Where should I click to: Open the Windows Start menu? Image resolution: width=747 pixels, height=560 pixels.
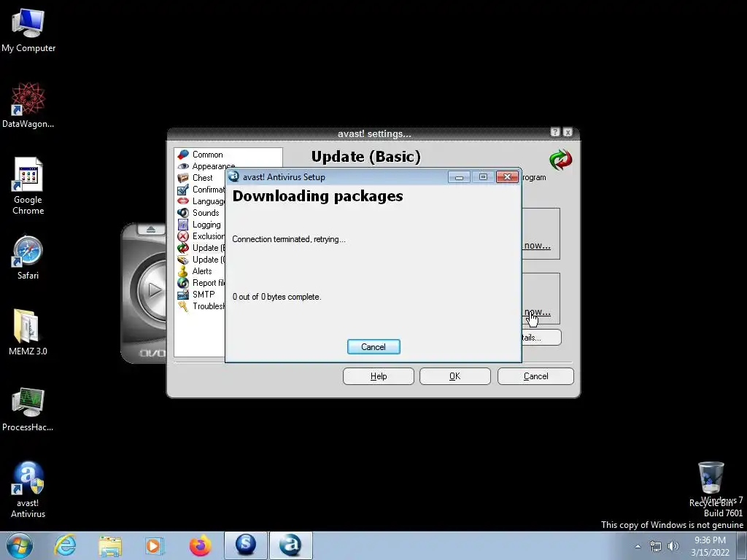[x=20, y=545]
